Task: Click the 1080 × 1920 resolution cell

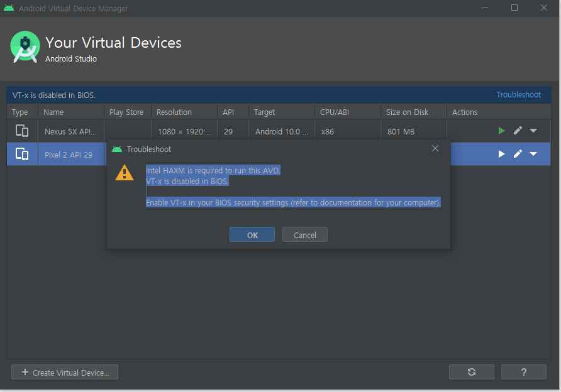Action: click(x=184, y=131)
